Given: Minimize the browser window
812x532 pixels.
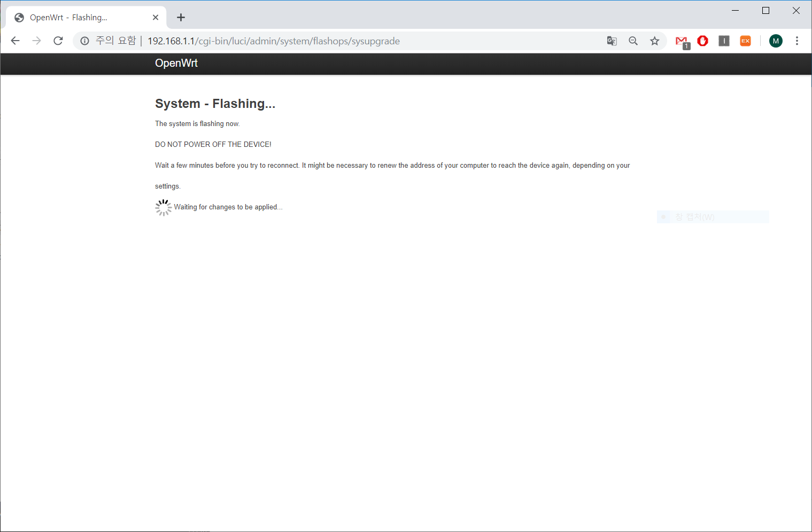Looking at the screenshot, I should 735,11.
